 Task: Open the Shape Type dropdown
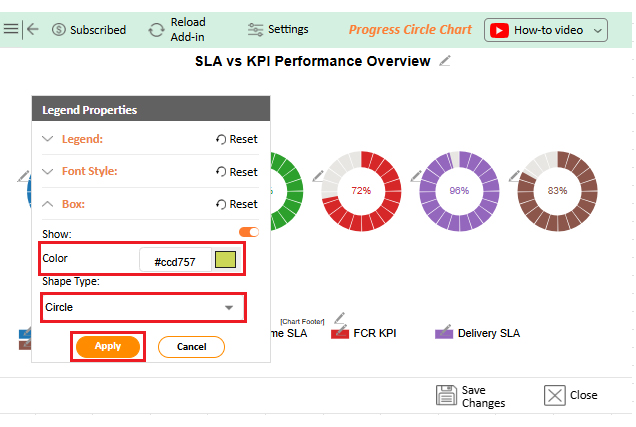[x=143, y=307]
